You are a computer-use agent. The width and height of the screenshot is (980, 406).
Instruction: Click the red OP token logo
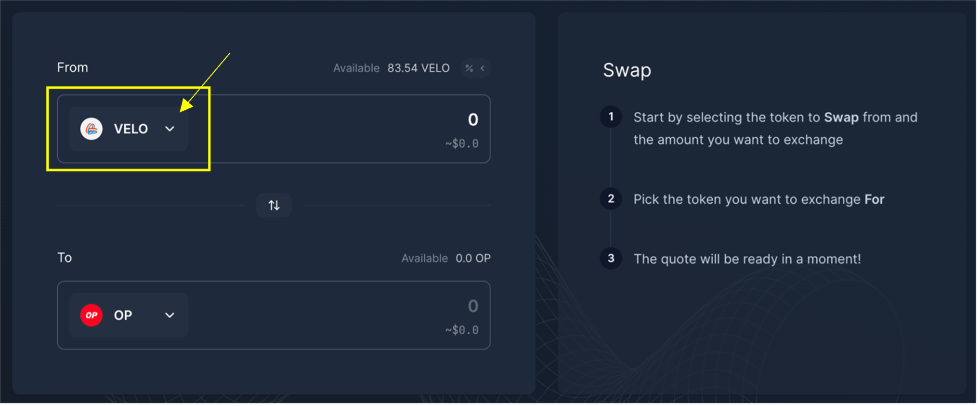click(x=91, y=316)
